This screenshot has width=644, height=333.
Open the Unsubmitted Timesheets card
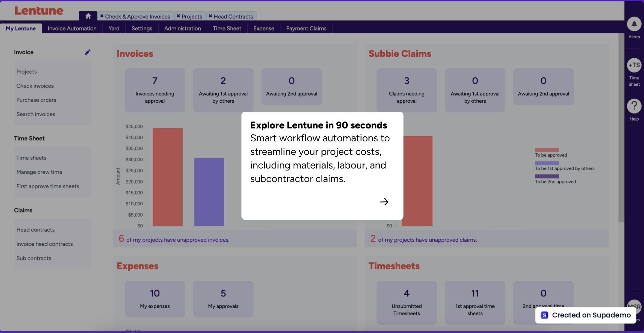point(406,302)
